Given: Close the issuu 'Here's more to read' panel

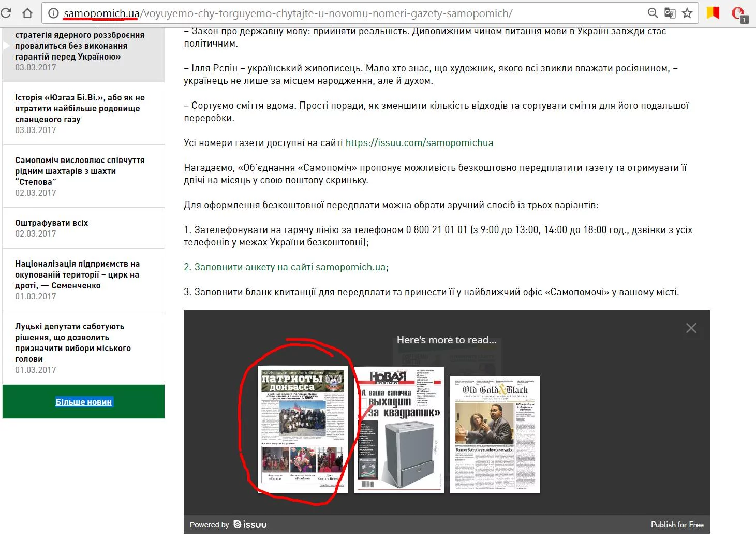Looking at the screenshot, I should tap(691, 328).
